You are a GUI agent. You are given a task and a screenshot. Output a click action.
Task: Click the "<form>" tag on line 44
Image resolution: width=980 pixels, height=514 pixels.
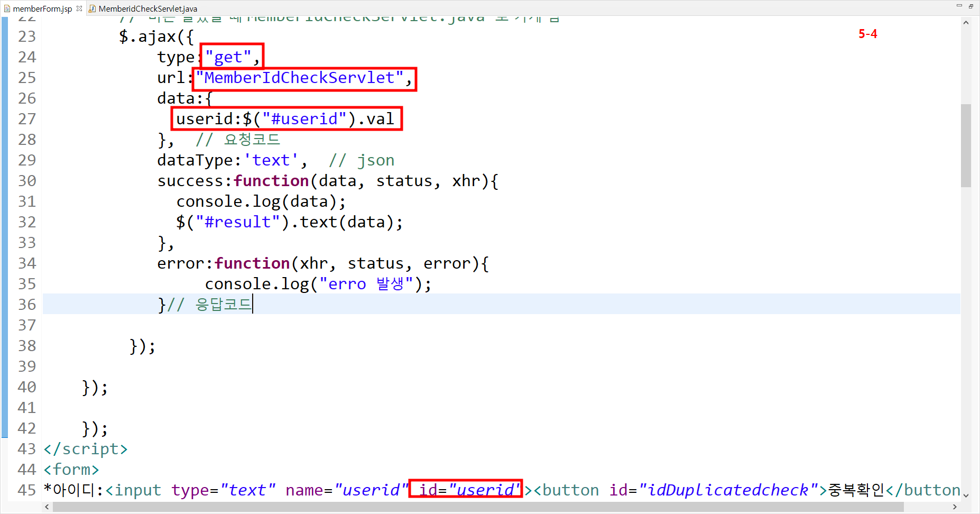(x=71, y=470)
